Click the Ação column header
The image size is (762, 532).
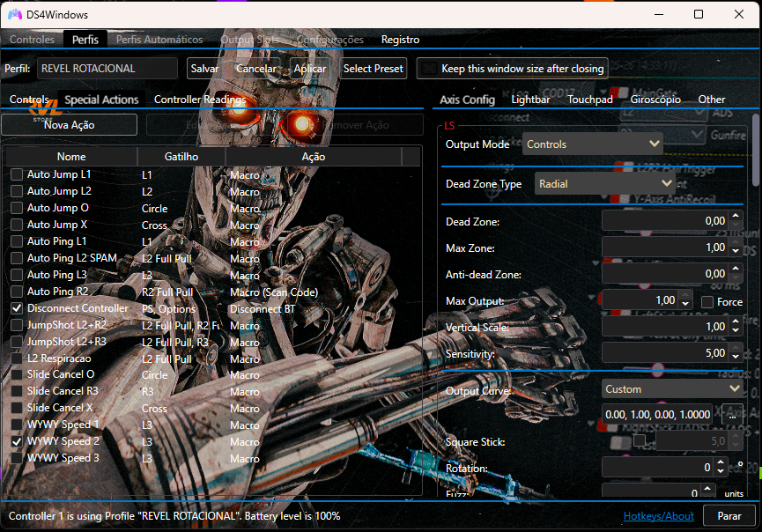click(x=314, y=157)
